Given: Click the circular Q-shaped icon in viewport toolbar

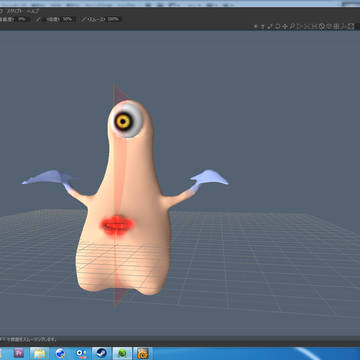Looking at the screenshot, I should (322, 27).
